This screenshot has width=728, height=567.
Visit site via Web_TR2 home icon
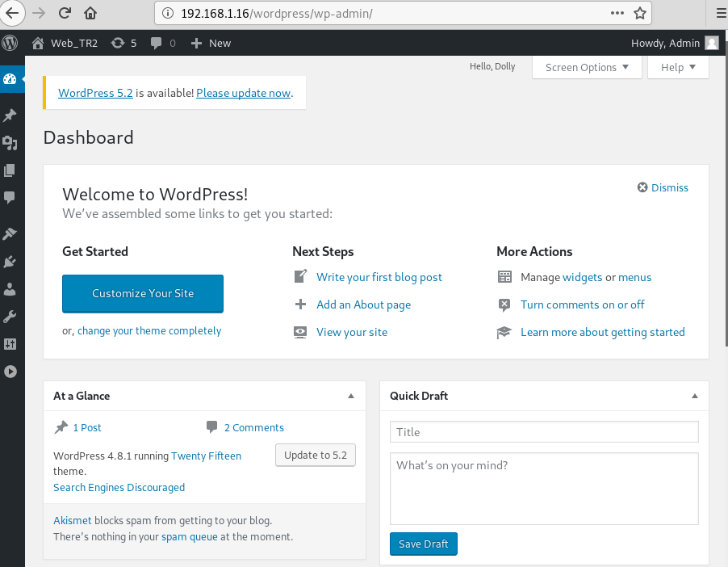click(38, 44)
